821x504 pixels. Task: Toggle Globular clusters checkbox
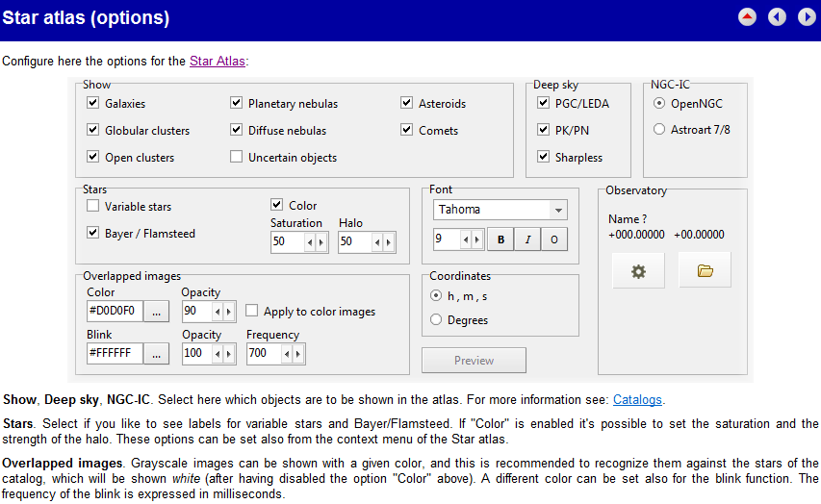click(x=92, y=129)
